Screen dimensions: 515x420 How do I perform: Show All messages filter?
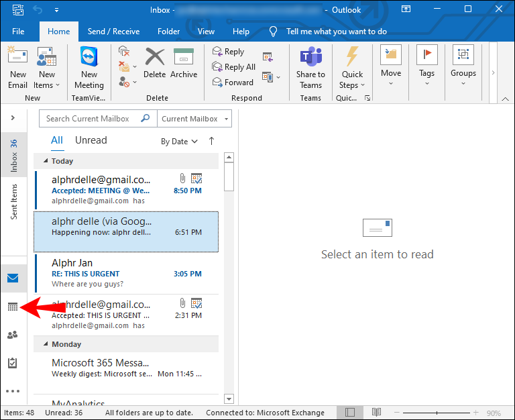[x=57, y=140]
